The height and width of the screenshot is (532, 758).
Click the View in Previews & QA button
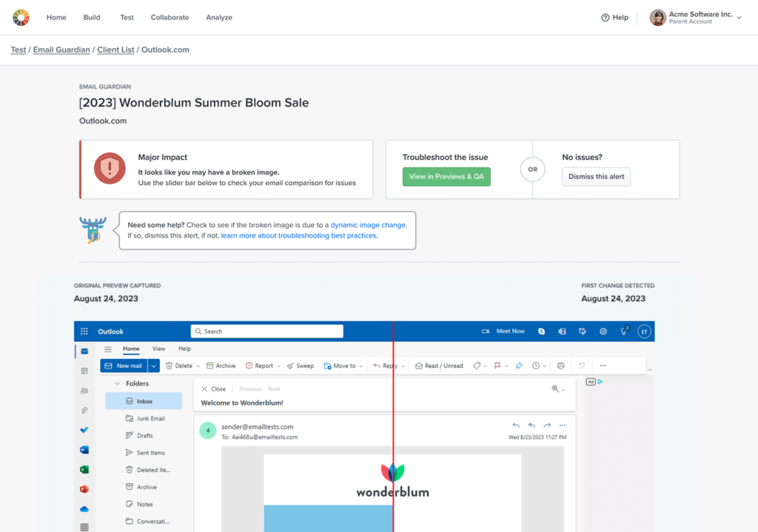pyautogui.click(x=446, y=177)
